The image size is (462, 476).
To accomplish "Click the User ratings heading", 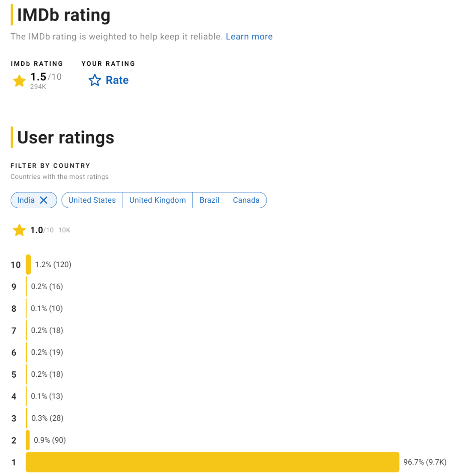I will click(65, 138).
